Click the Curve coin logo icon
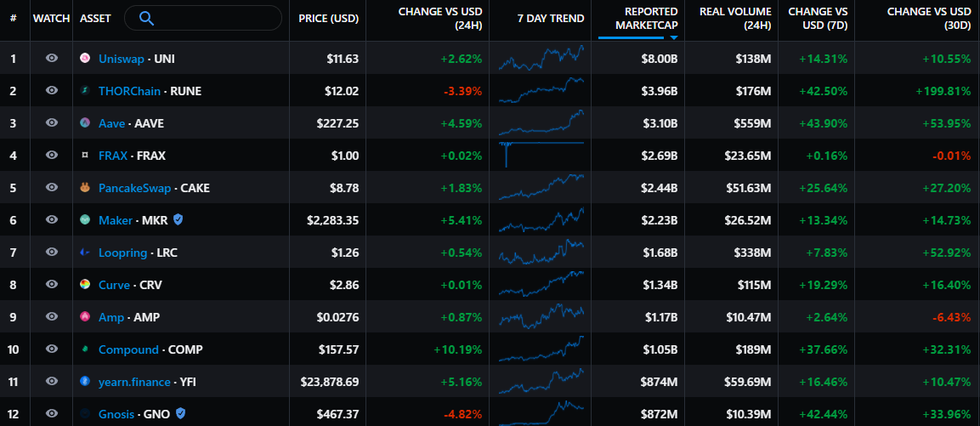The height and width of the screenshot is (426, 980). (85, 285)
